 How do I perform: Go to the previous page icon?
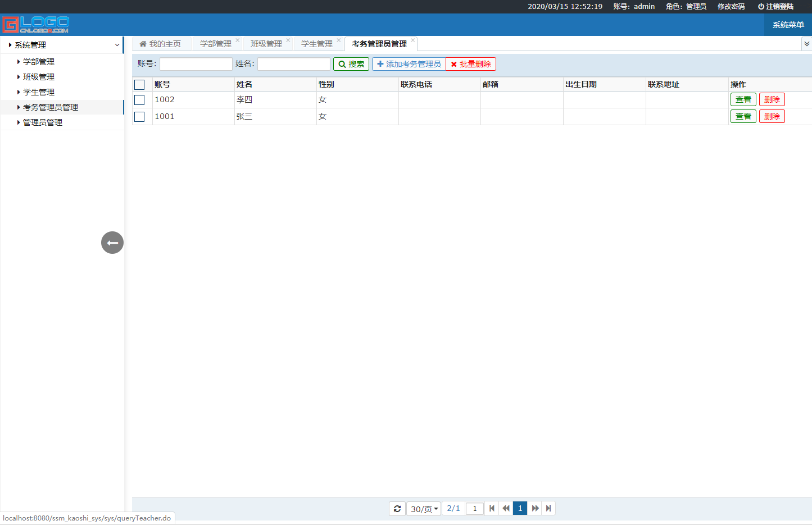pos(506,509)
